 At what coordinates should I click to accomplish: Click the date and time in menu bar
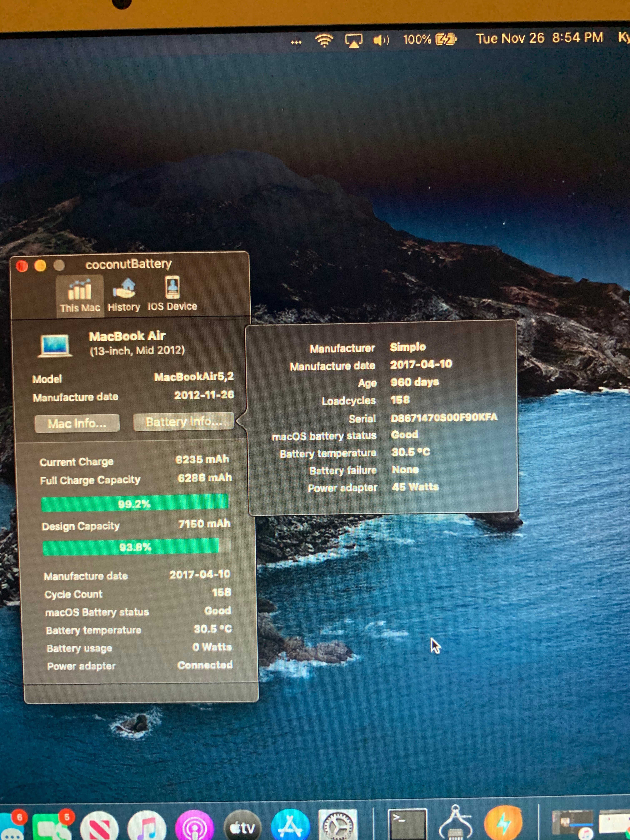tap(539, 38)
